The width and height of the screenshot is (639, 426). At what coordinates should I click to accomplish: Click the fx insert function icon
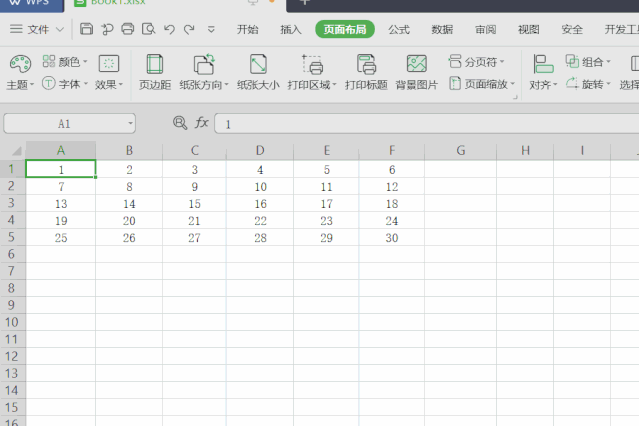pos(201,123)
